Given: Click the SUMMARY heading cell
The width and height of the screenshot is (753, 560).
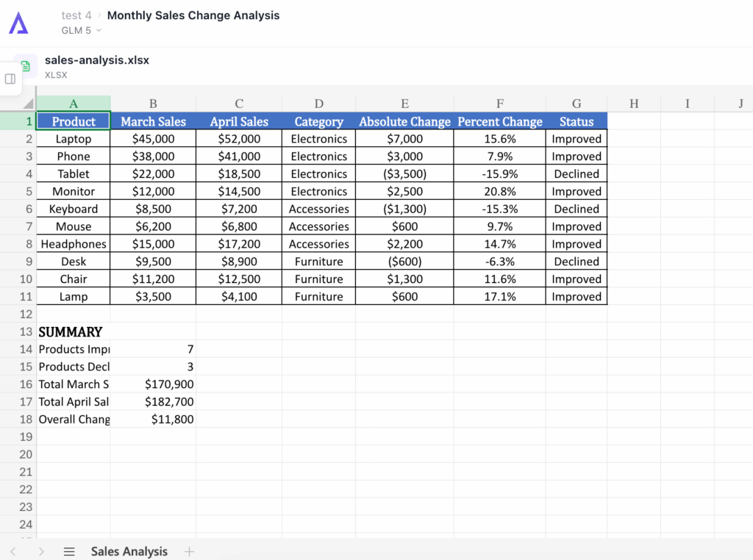Looking at the screenshot, I should (74, 331).
